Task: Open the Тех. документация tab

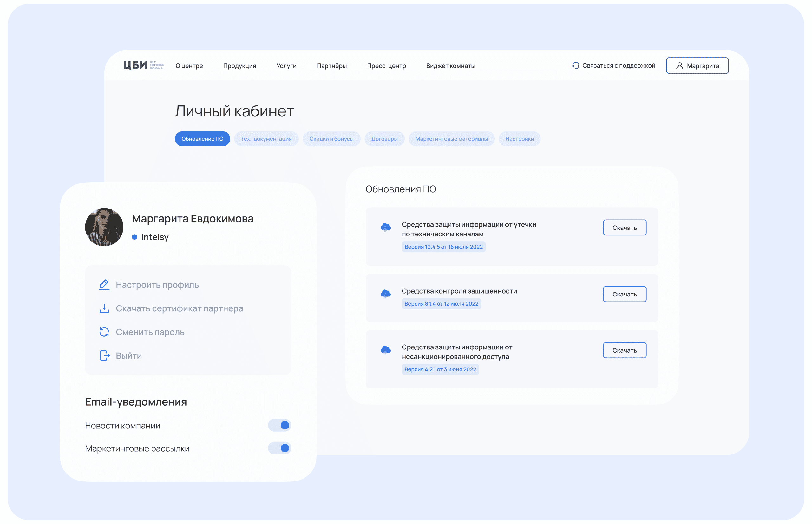Action: coord(266,138)
